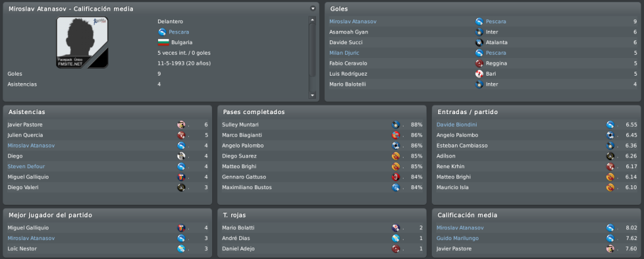644x259 pixels.
Task: Click Reggina badge beside Fabio Ceravolo
Action: (479, 63)
